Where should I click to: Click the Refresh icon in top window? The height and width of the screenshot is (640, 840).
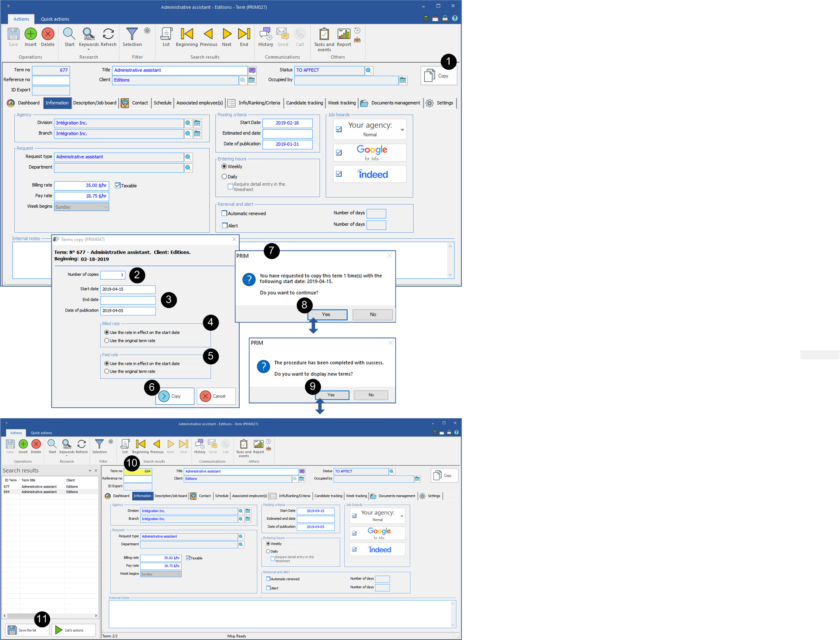pos(108,34)
